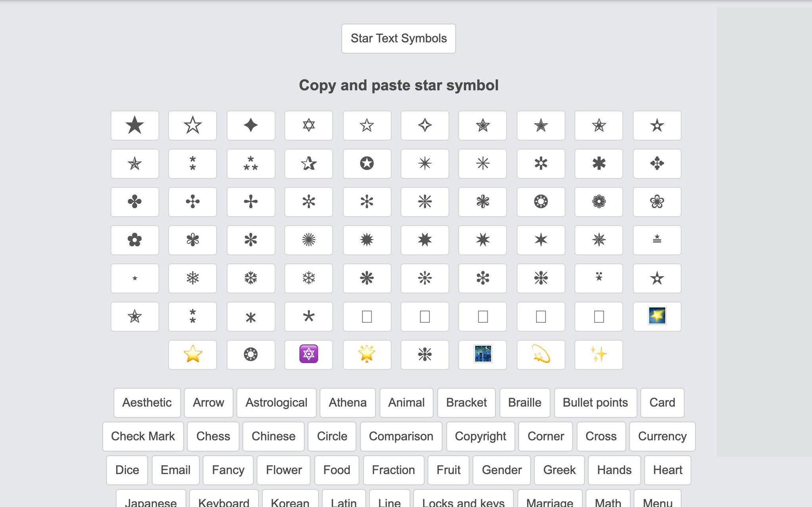Click the circled star symbol icon
The height and width of the screenshot is (507, 812).
point(367,163)
